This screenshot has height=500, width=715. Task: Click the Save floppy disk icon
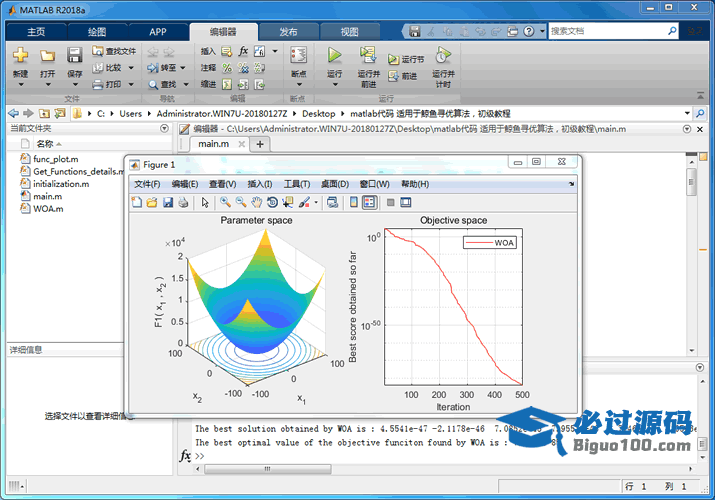(x=74, y=55)
